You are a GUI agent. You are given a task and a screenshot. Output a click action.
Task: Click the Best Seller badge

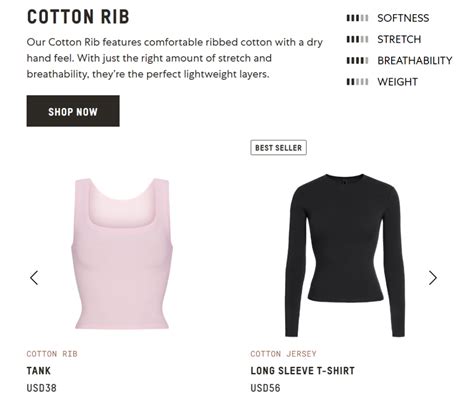pyautogui.click(x=278, y=148)
